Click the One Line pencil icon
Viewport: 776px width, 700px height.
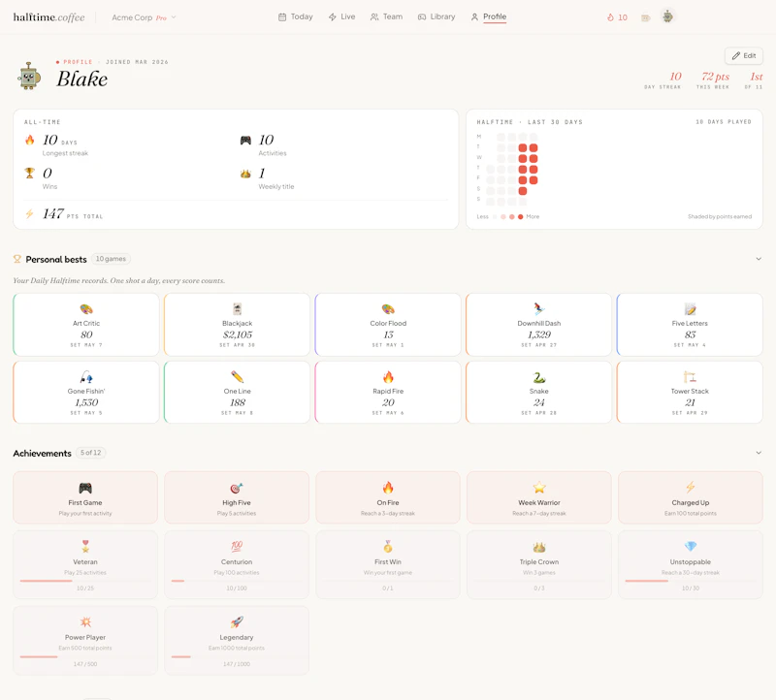[237, 377]
